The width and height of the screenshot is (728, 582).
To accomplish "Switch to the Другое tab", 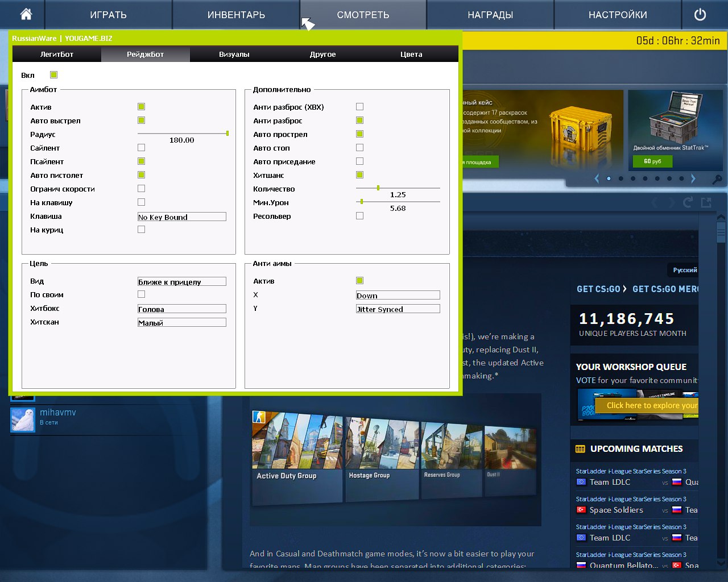I will tap(323, 54).
